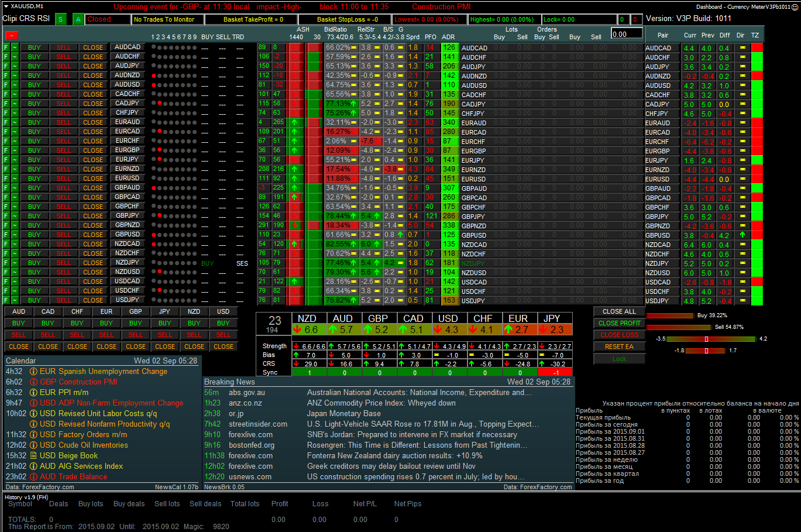Click the -3.5 to 4.2 gauge marker
Screen dimensions: 801x532
(x=707, y=339)
